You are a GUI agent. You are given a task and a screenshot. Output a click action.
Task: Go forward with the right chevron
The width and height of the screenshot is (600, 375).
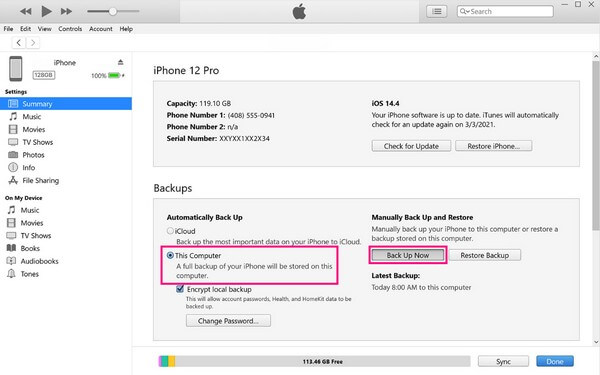(33, 42)
